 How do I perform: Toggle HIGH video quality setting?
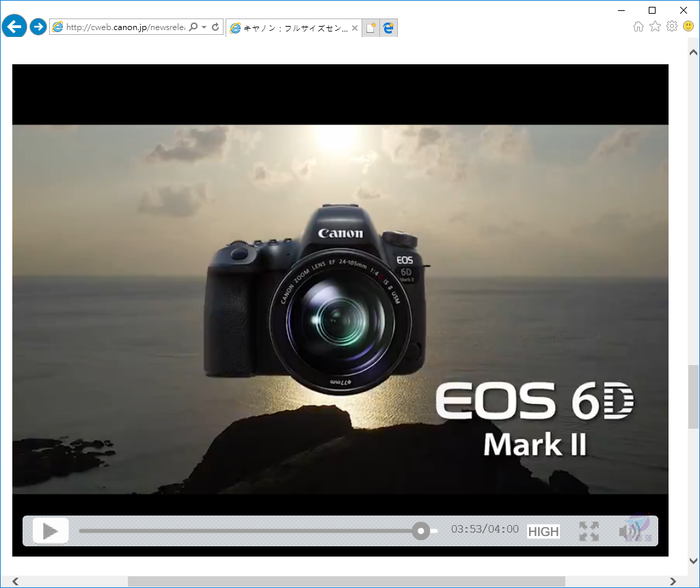point(543,531)
